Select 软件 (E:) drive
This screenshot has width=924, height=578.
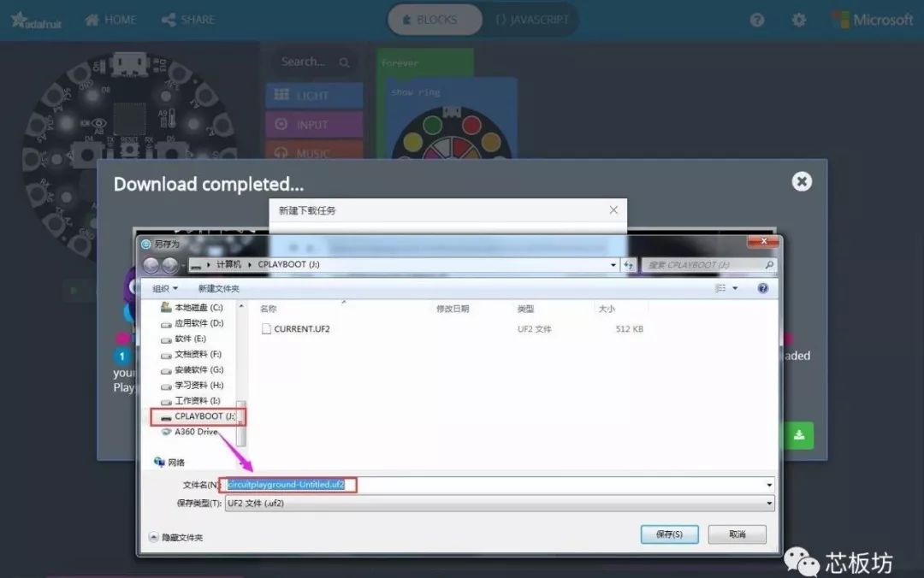[183, 339]
